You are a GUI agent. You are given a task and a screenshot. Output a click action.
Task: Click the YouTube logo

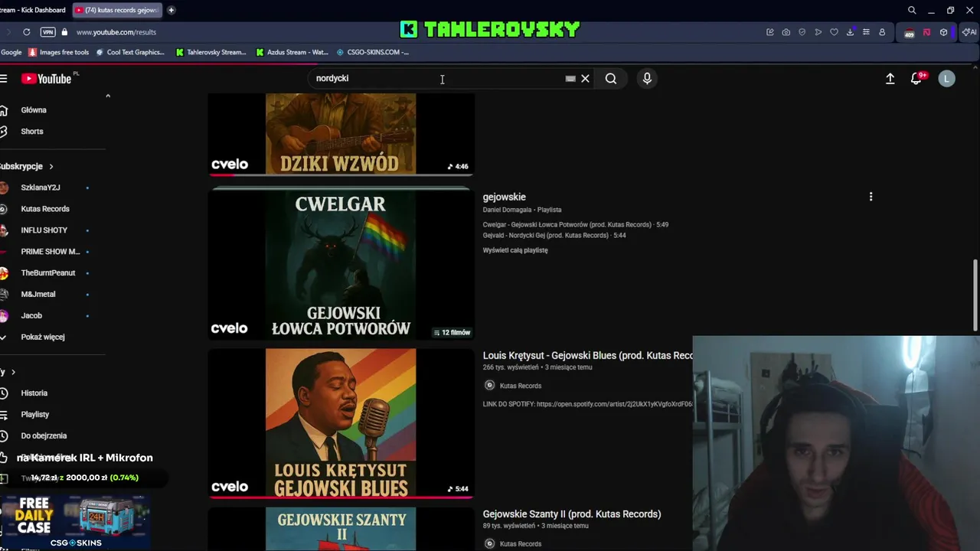point(46,78)
